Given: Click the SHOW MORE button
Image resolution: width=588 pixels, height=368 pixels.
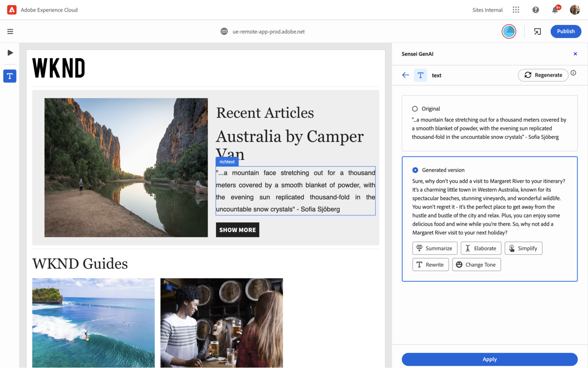Looking at the screenshot, I should pyautogui.click(x=237, y=230).
